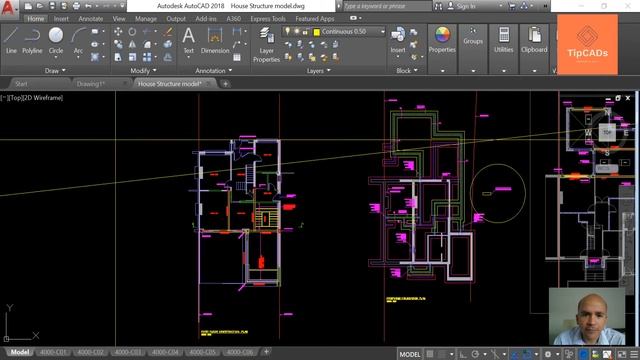Switch to the Start tab
Viewport: 640px width, 360px height.
(x=21, y=84)
